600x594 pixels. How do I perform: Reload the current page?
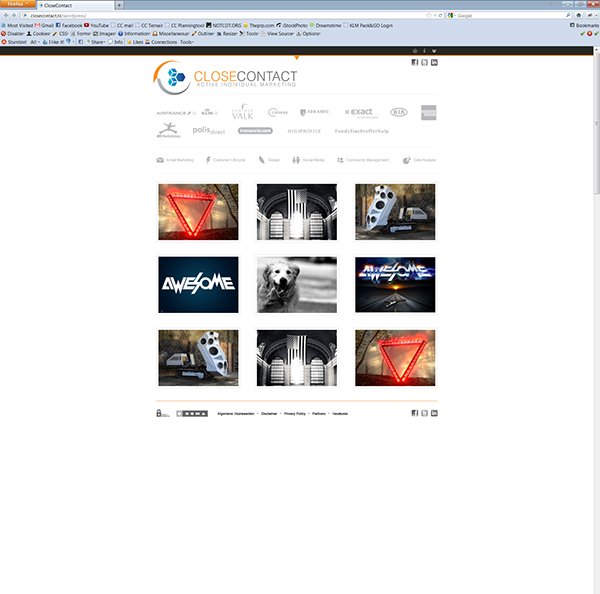[440, 15]
